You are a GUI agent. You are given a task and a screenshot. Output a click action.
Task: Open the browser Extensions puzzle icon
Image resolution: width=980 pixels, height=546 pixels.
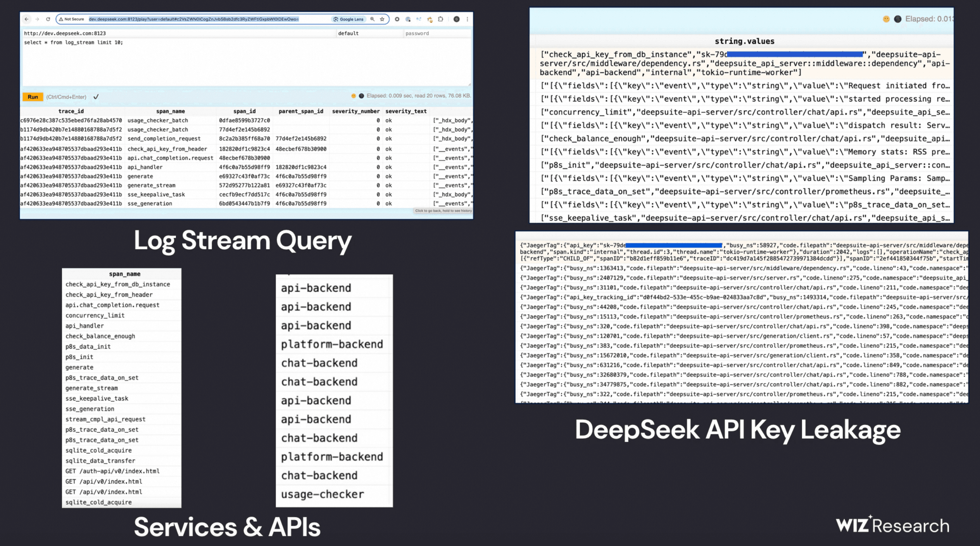coord(441,19)
